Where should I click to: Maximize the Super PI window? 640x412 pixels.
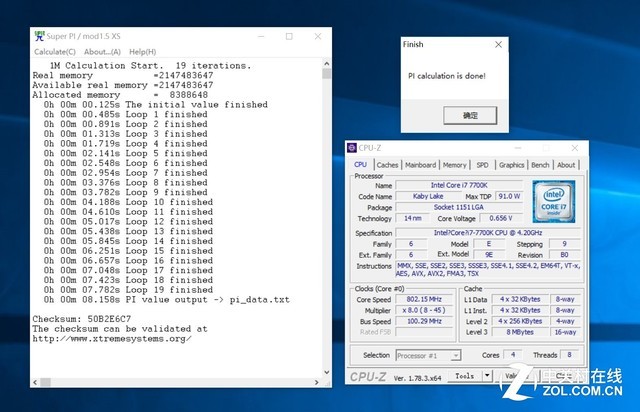pyautogui.click(x=289, y=36)
